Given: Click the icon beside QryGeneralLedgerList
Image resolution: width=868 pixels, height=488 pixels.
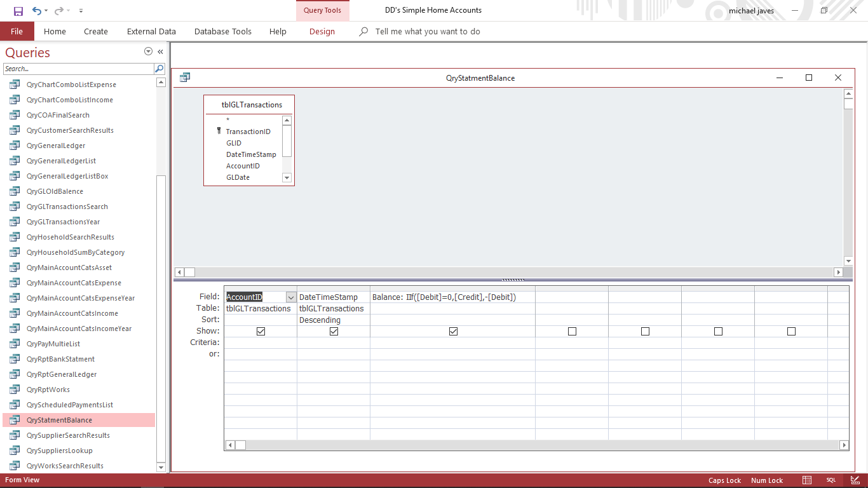Looking at the screenshot, I should click(x=15, y=161).
